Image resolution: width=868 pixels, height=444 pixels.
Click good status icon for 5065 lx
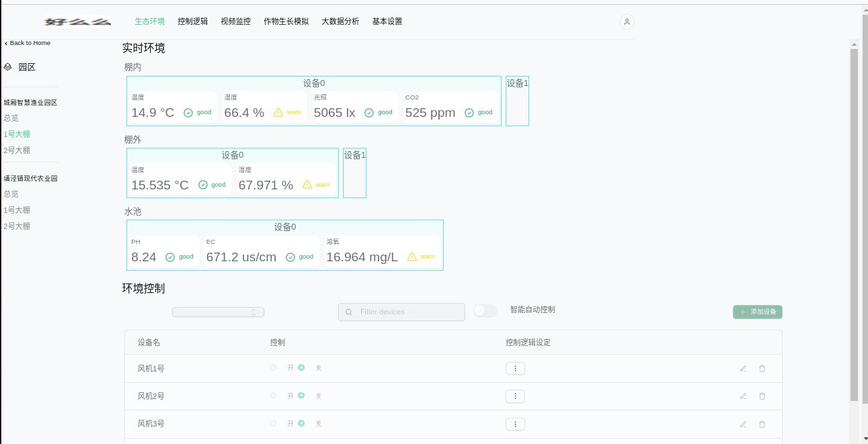click(369, 113)
